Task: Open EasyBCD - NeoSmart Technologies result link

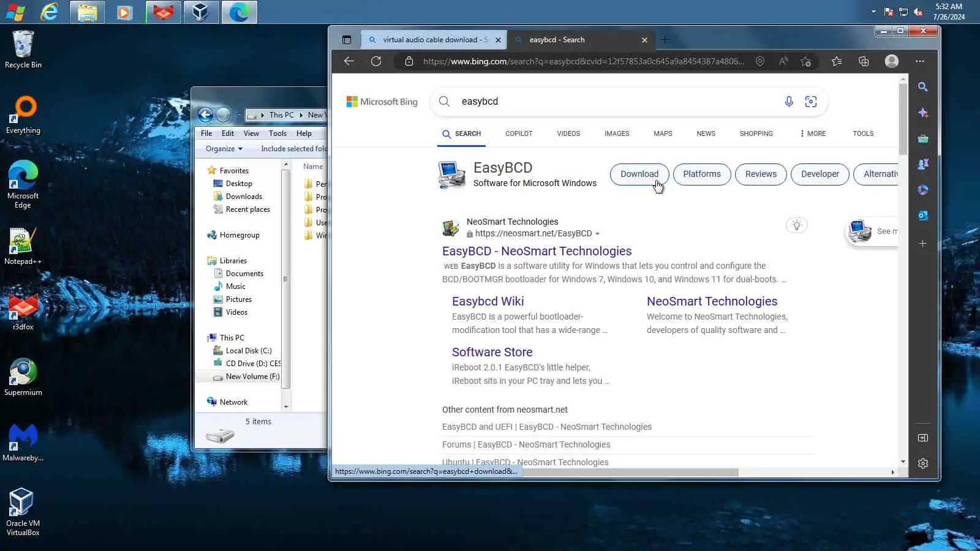Action: (x=537, y=251)
